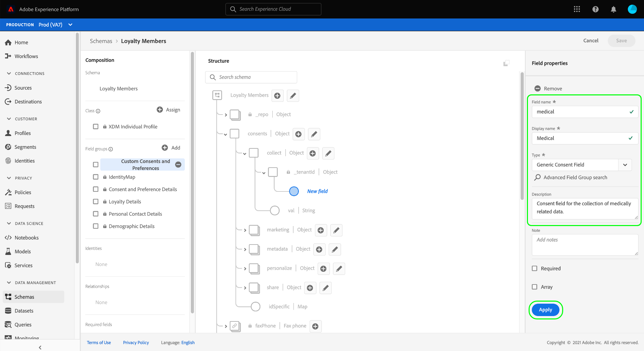
Task: Collapse the consents object node
Action: (226, 134)
